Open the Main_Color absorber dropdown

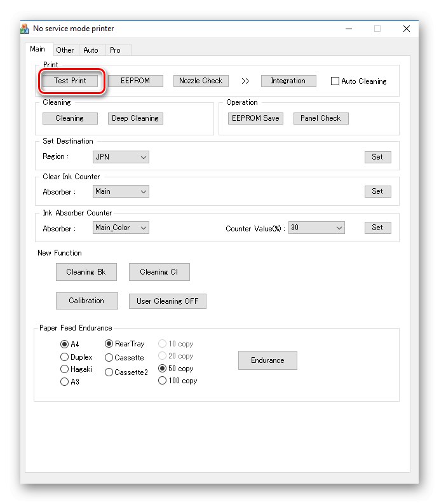[121, 228]
